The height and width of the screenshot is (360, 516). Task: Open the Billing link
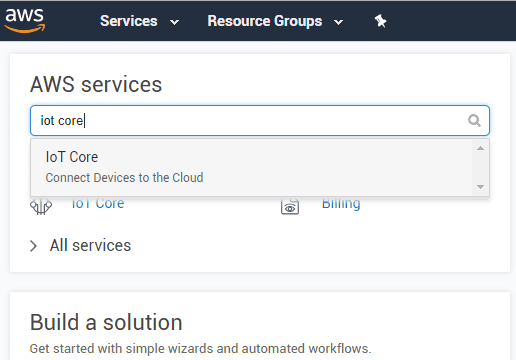(341, 203)
